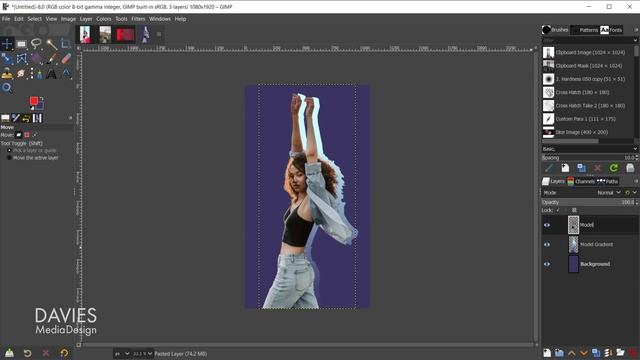Toggle lock alpha channel checkerboard icon

tap(574, 210)
